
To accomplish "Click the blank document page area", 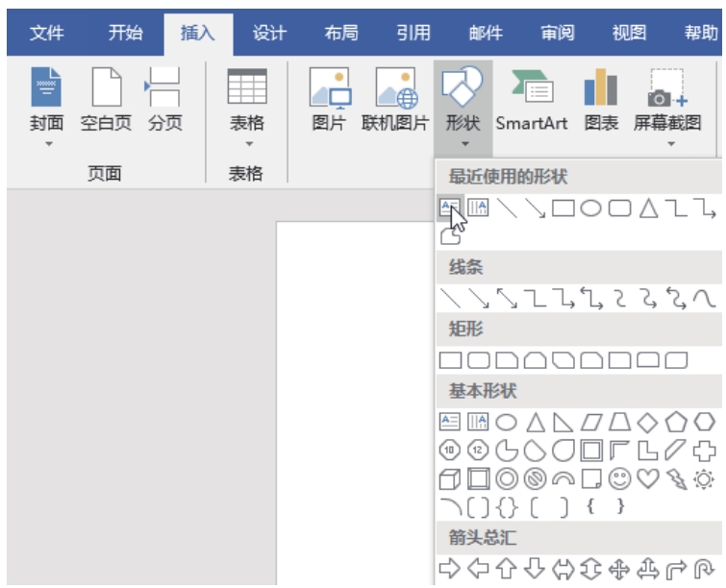I will point(356,403).
